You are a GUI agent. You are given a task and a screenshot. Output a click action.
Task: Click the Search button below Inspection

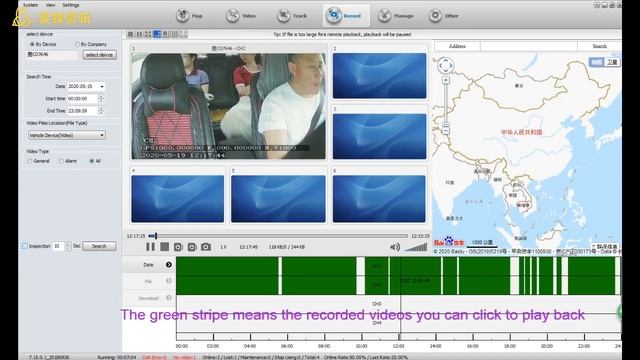pyautogui.click(x=99, y=246)
